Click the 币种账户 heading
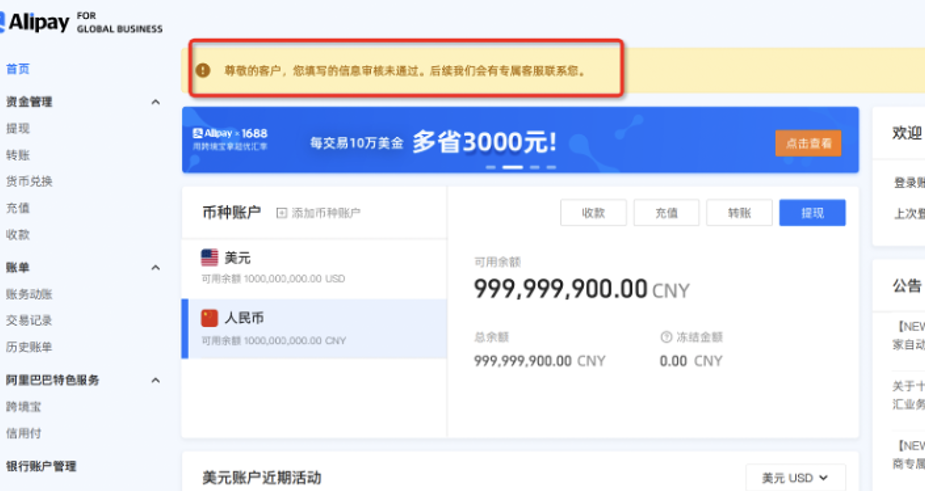The height and width of the screenshot is (491, 925). click(231, 212)
